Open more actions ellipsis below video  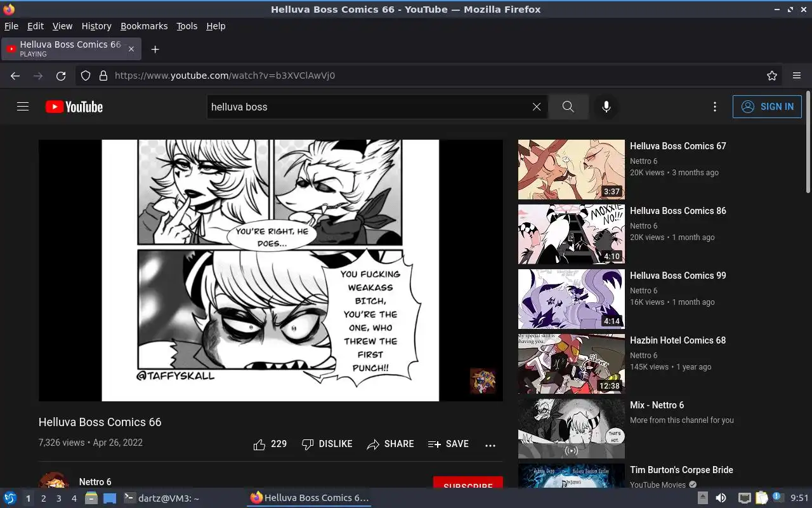click(x=490, y=445)
